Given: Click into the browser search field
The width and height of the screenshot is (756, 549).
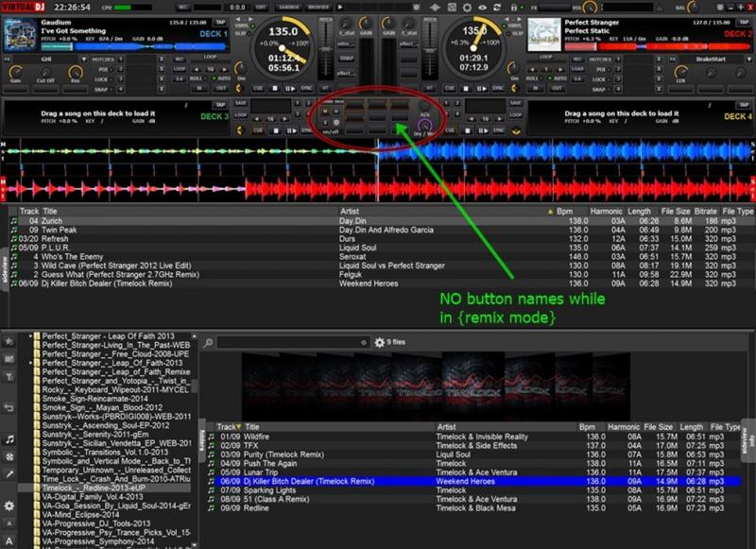Looking at the screenshot, I should 293,342.
